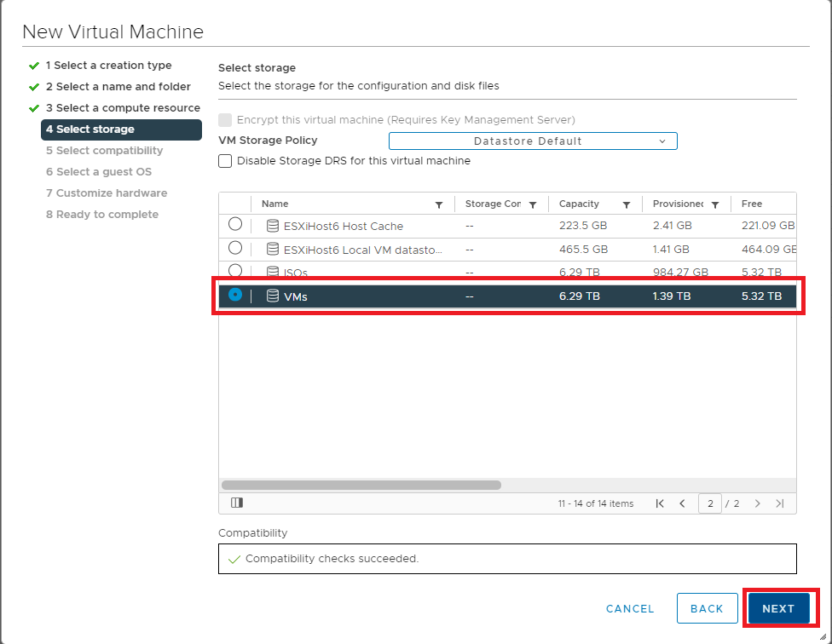
Task: Open Select a compute resource step
Action: 123,108
